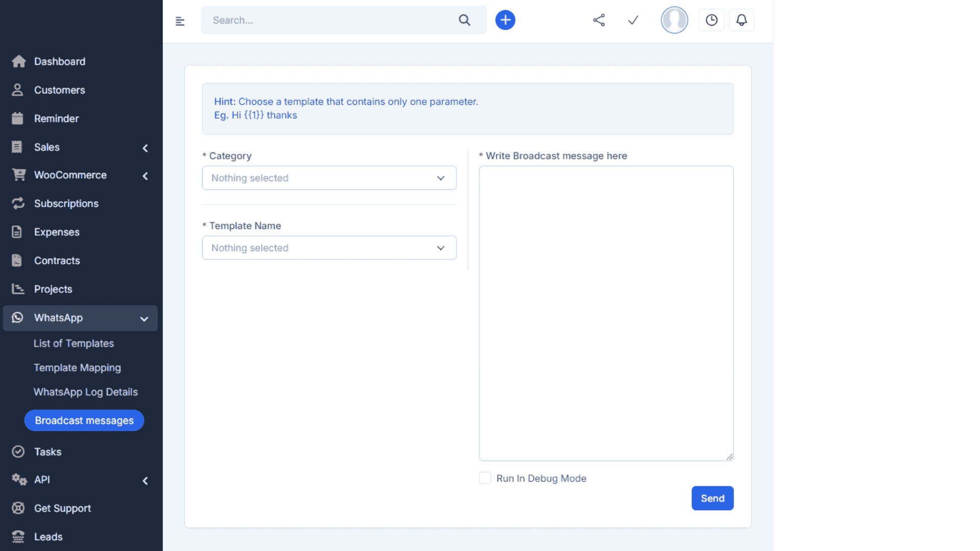Open the Contracts page link
The width and height of the screenshot is (980, 551).
(57, 261)
